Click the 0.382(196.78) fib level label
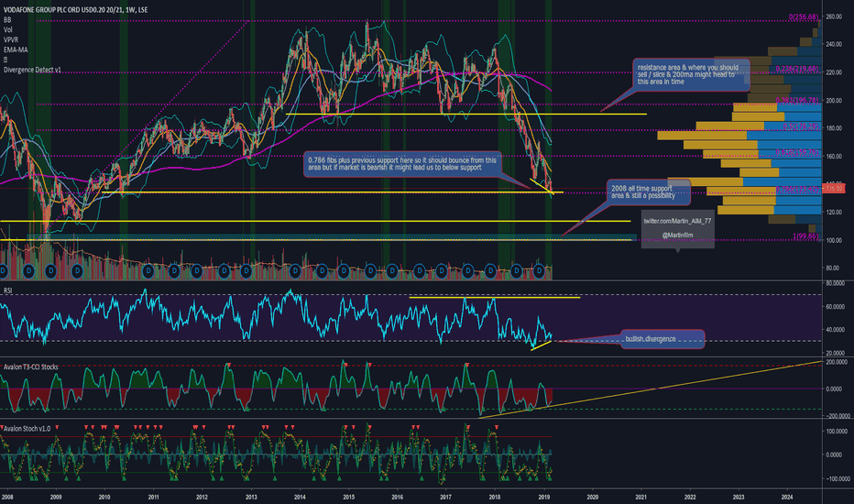Viewport: 854px width, 504px height. click(797, 100)
